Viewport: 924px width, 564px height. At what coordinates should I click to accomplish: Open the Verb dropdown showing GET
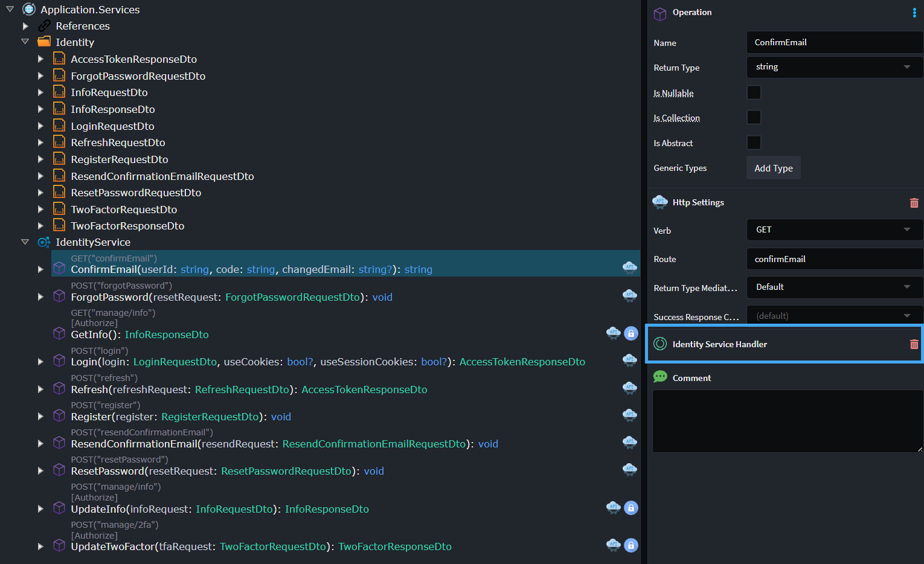click(x=834, y=229)
